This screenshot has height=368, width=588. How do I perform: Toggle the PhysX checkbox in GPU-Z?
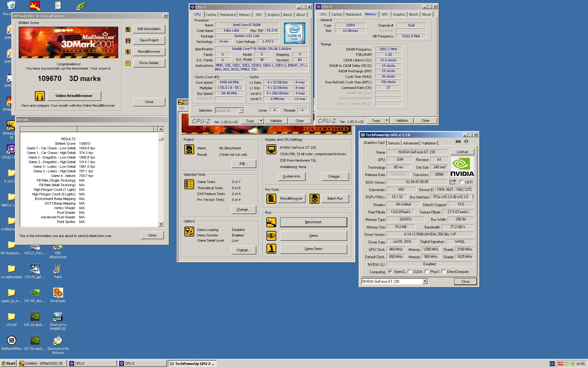(x=427, y=272)
